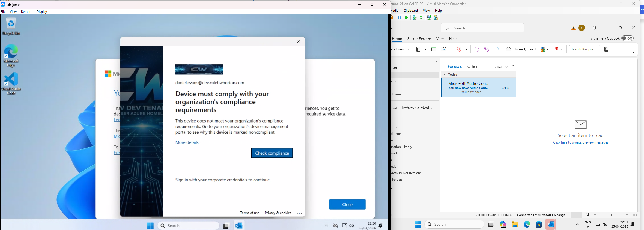Viewport: 644px width, 230px height.
Task: Click the three-dot more commands icon in Outlook
Action: (x=618, y=49)
